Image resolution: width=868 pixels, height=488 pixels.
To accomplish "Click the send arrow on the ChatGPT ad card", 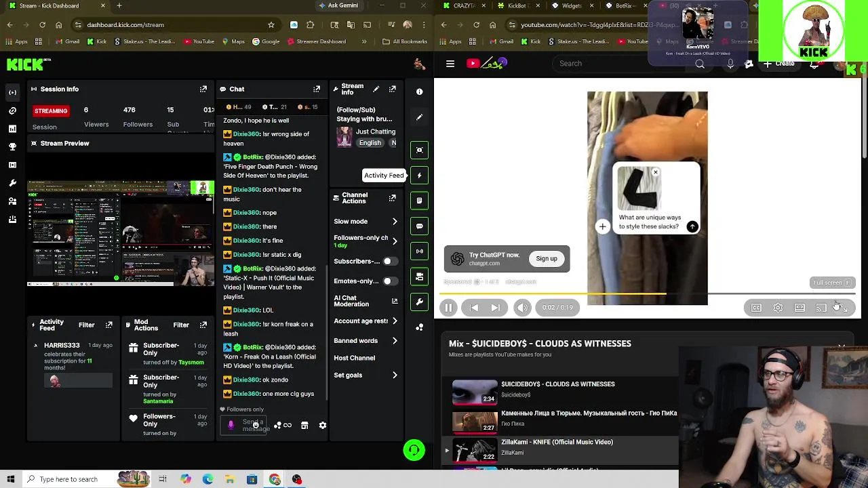I will pos(692,227).
